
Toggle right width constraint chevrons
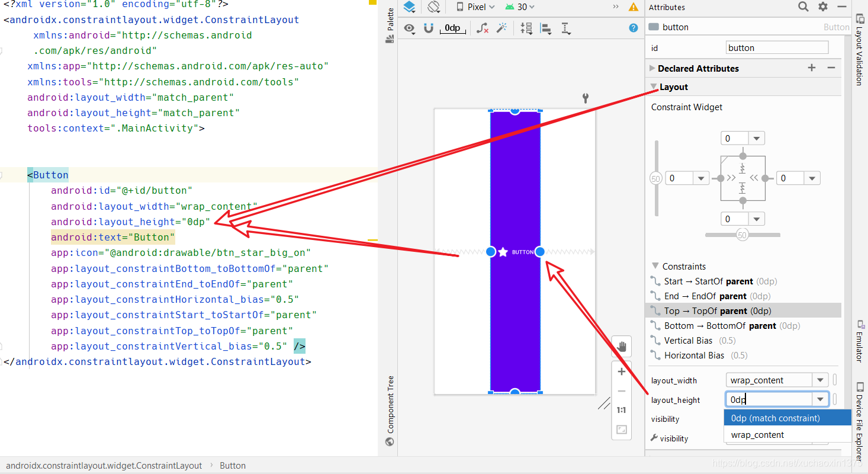tap(754, 178)
